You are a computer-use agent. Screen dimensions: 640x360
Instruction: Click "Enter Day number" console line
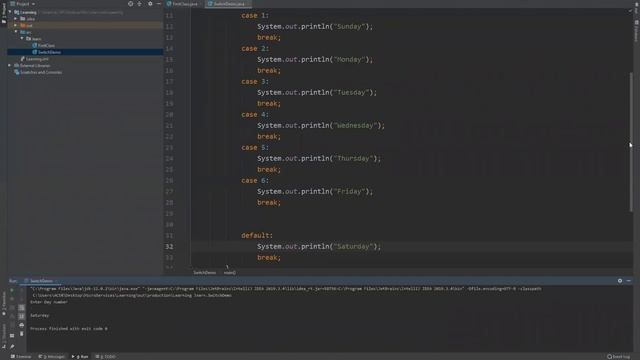click(x=49, y=302)
